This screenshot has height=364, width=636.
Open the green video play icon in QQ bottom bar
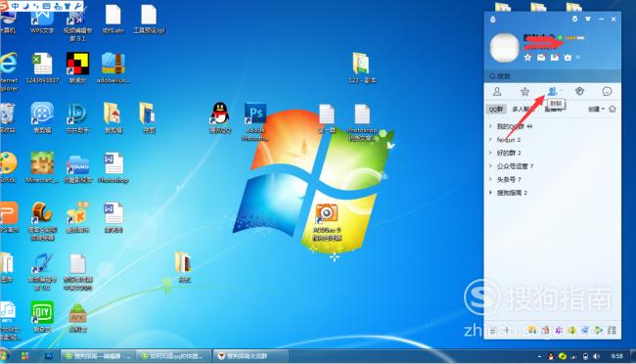click(x=598, y=331)
